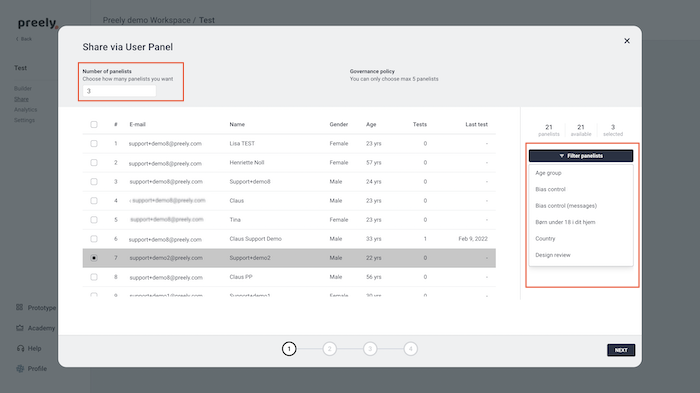Click the Academy icon in sidebar
Viewport: 700px width, 393px height.
pyautogui.click(x=20, y=328)
